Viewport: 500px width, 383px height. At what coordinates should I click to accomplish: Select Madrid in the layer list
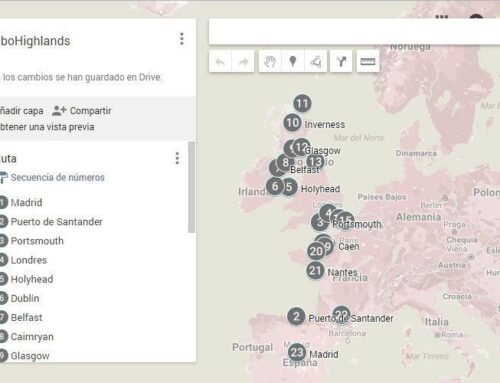coord(26,202)
